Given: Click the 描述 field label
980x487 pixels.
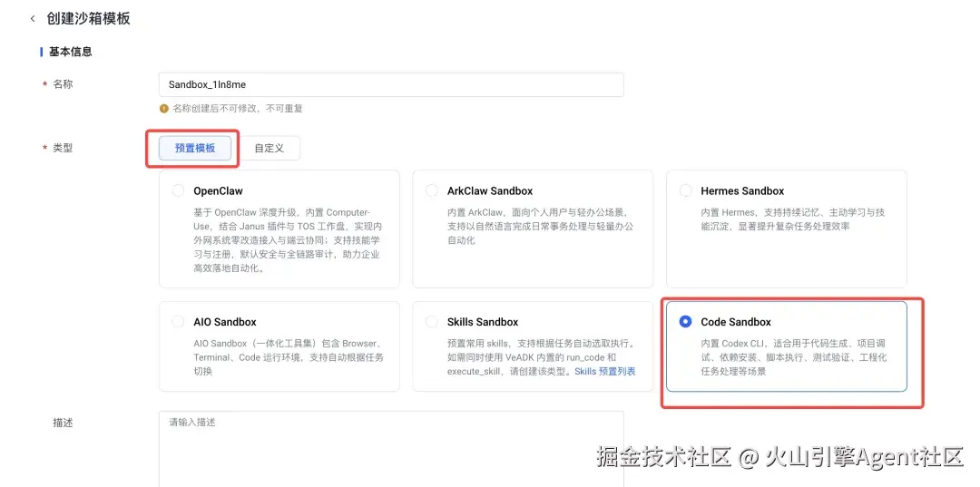Looking at the screenshot, I should coord(63,423).
